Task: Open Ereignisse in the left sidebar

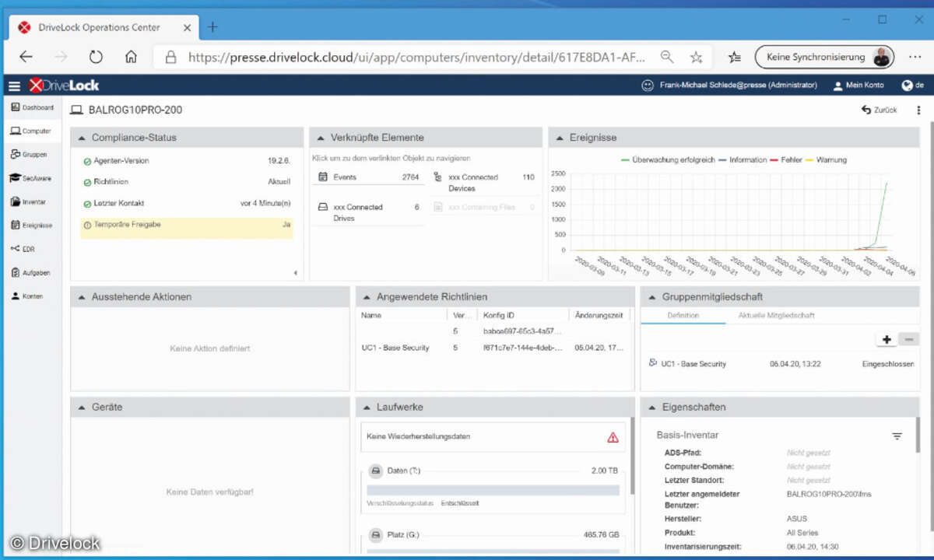Action: (31, 226)
